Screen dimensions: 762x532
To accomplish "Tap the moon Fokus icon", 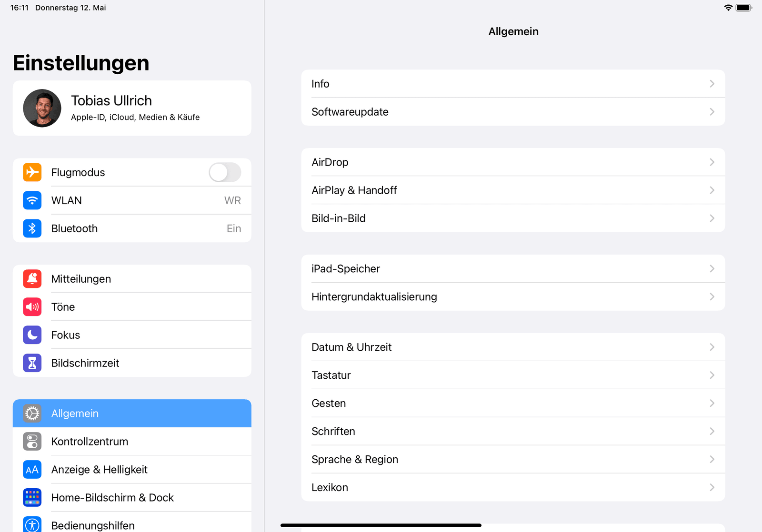I will coord(32,335).
